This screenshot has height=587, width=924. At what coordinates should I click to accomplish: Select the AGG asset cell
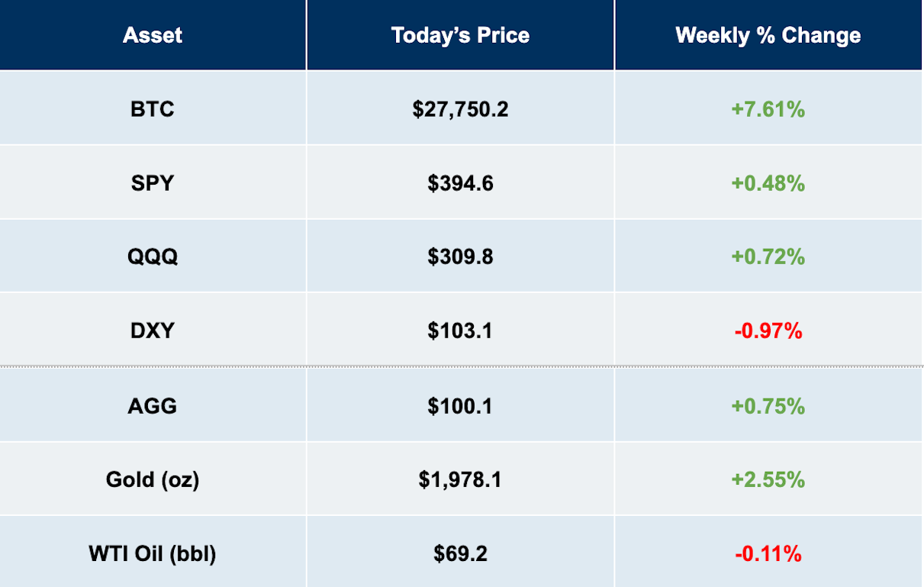point(153,405)
